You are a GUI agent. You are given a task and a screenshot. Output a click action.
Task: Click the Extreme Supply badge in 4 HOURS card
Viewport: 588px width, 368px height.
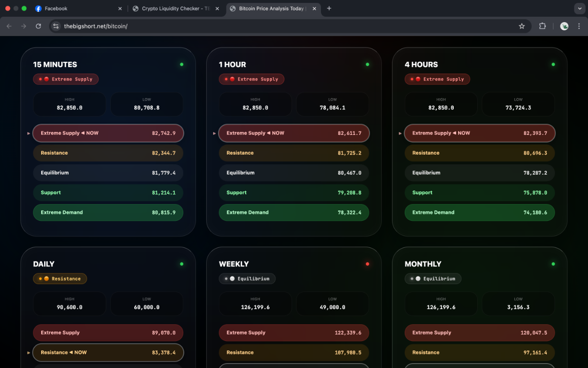[x=438, y=79]
